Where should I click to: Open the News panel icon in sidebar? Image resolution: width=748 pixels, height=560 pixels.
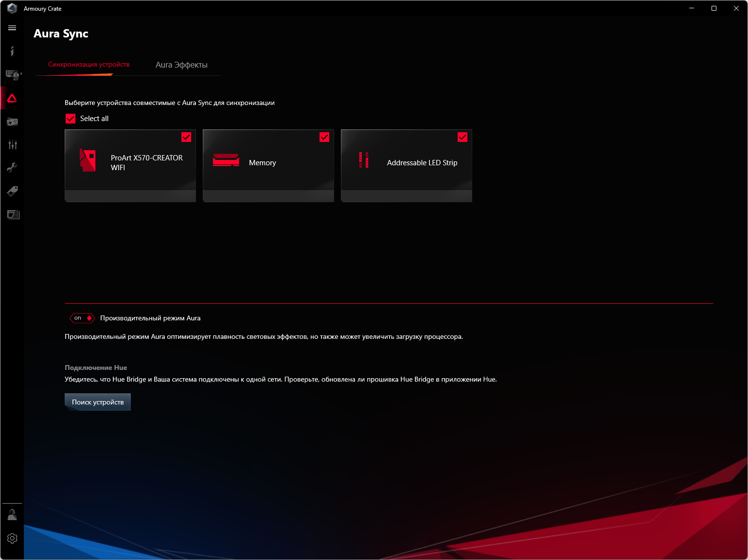pos(13,214)
